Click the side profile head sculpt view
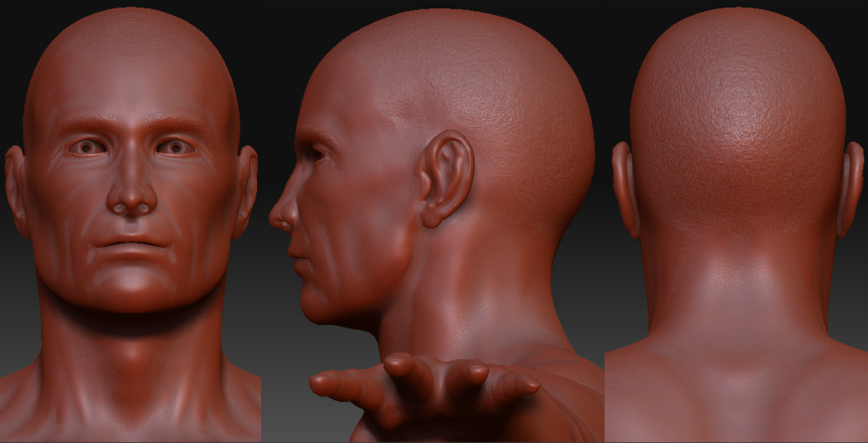 click(x=433, y=221)
